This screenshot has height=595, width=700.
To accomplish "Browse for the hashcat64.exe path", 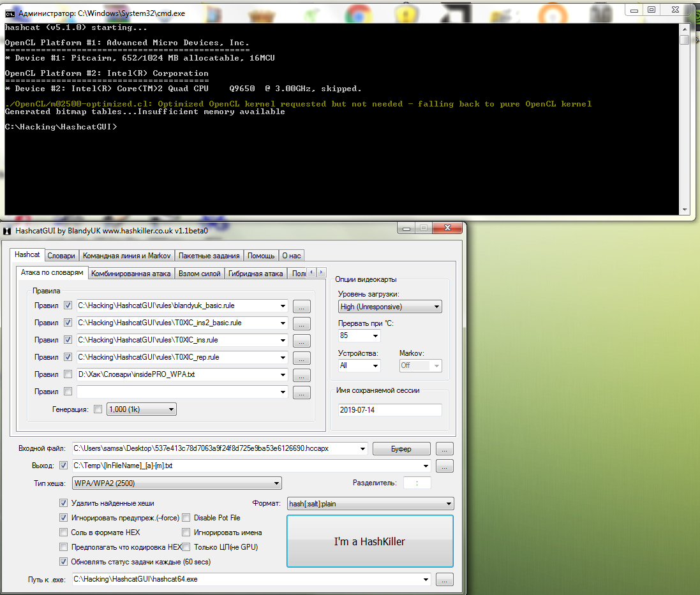I will click(444, 580).
